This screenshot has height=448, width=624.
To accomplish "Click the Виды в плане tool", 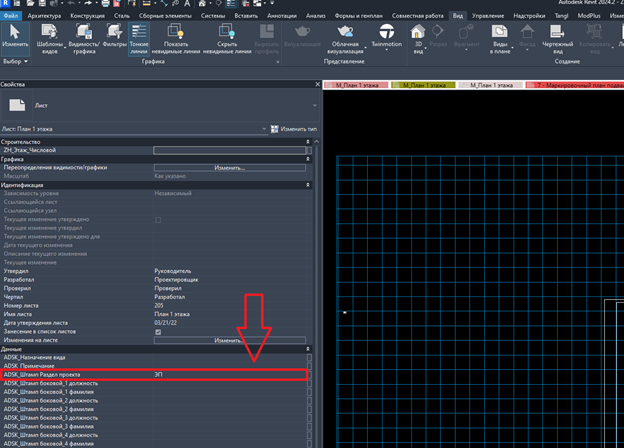I will click(x=500, y=39).
